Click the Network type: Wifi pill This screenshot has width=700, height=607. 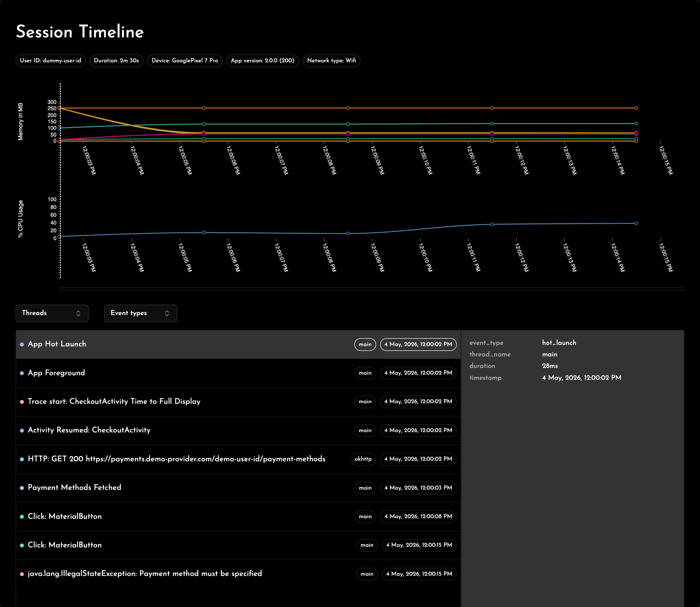pyautogui.click(x=331, y=61)
